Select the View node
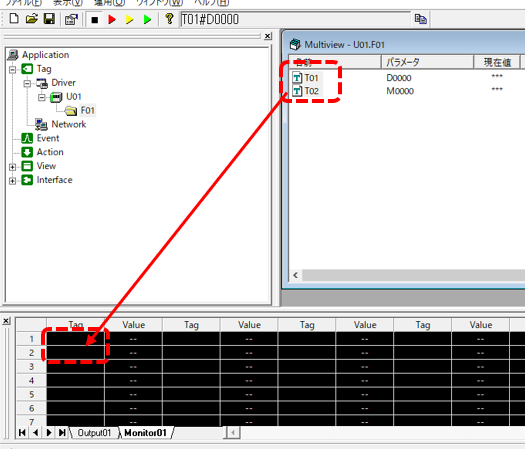Viewport: 525px width, 449px height. point(46,166)
